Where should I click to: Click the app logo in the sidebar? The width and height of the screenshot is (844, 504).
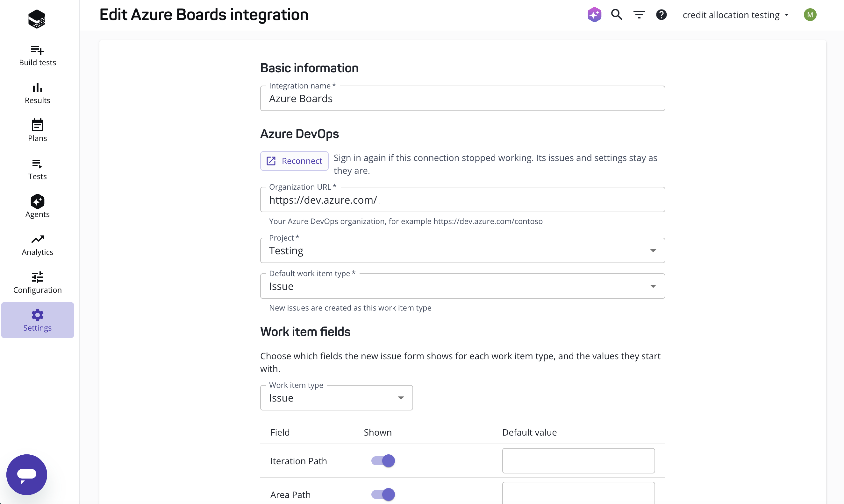pos(37,19)
